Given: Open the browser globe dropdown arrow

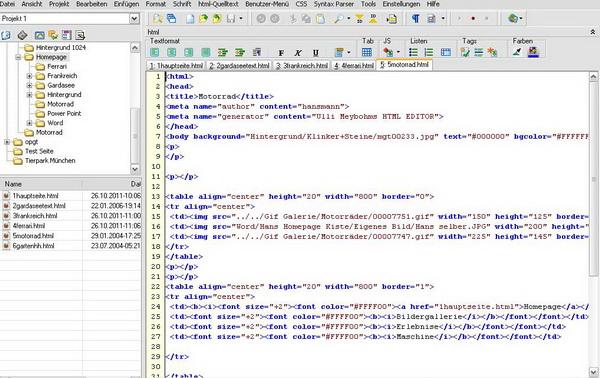Looking at the screenshot, I should (521, 18).
